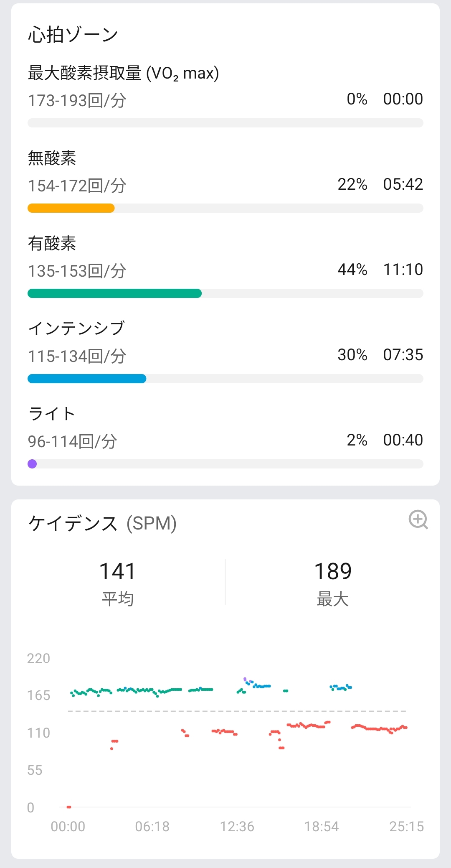Click the orange anaerobic zone progress bar
The image size is (451, 868).
pos(71,208)
